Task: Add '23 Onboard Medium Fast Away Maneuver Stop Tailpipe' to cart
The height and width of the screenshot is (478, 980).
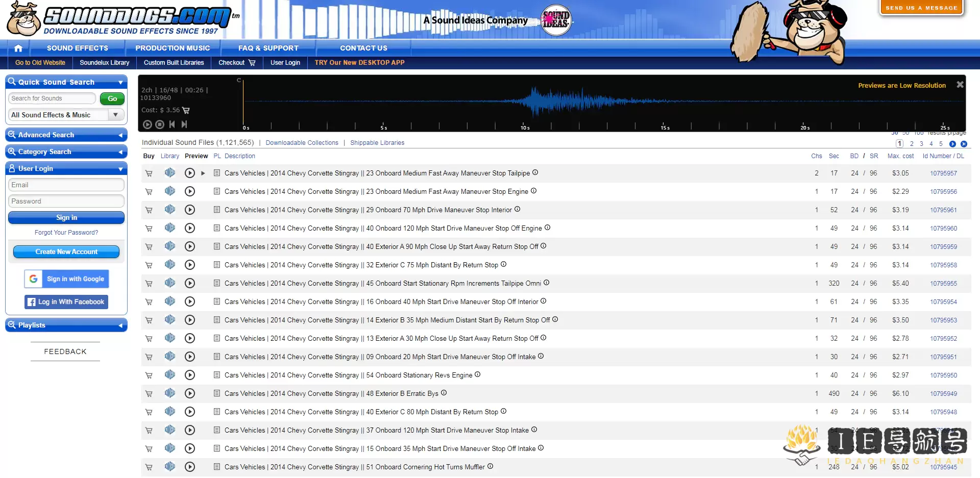Action: [149, 173]
